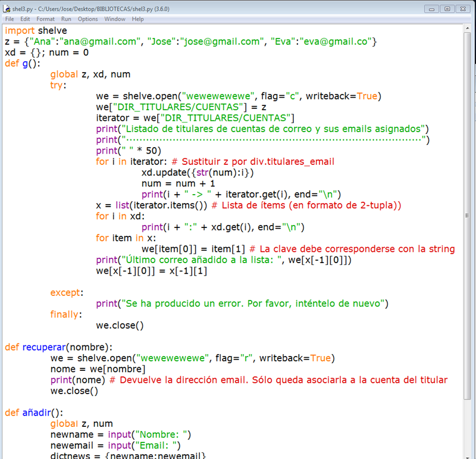
Task: Click the 'Listado de titulares de cuentas' string
Action: tap(273, 129)
